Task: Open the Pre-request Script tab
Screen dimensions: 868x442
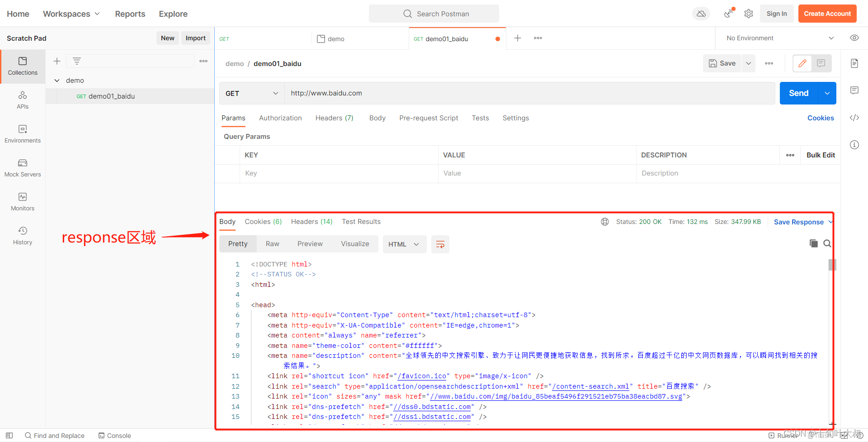Action: coord(429,118)
